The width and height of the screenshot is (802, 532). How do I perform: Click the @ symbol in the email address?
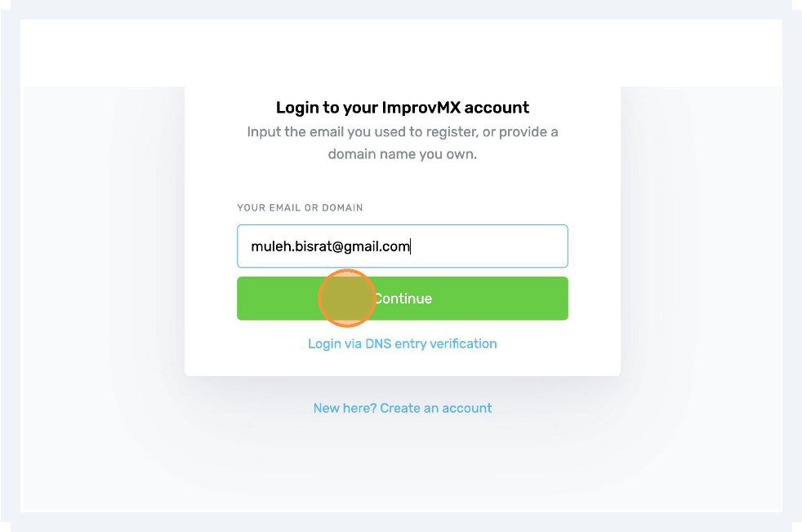coord(337,247)
